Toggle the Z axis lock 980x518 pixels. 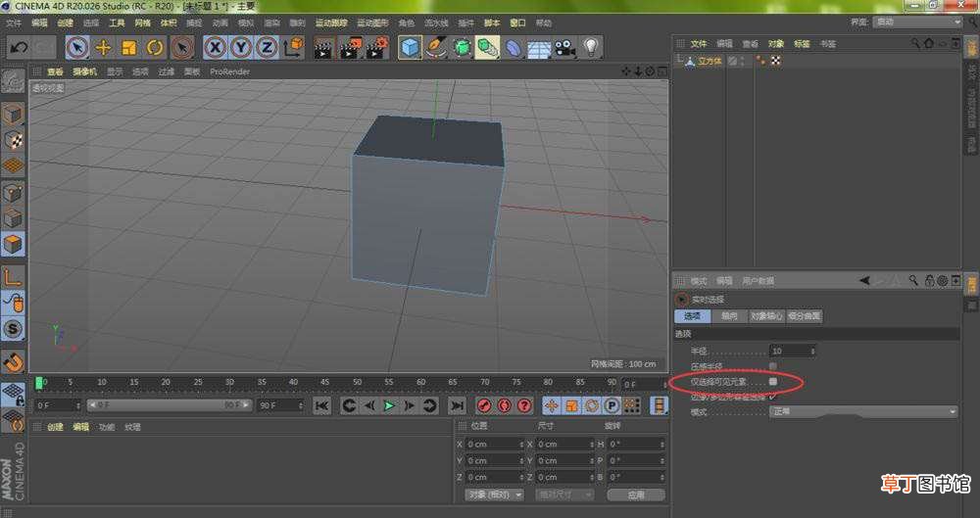tap(267, 48)
